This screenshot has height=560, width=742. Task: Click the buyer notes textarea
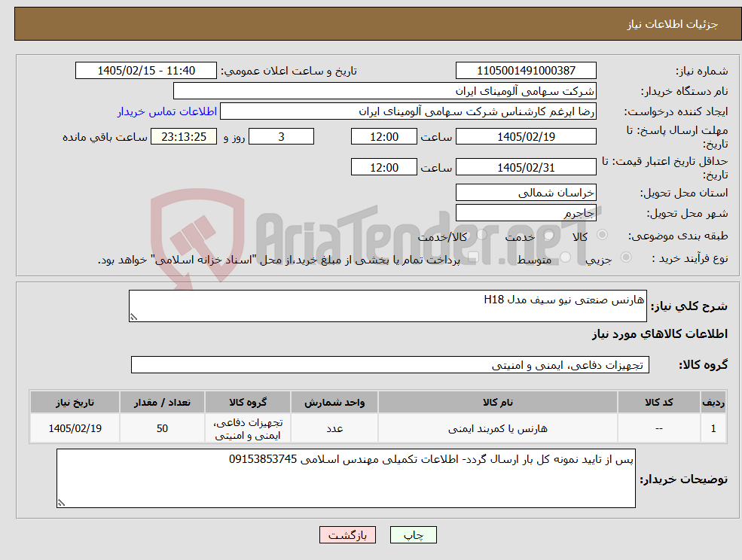[346, 479]
